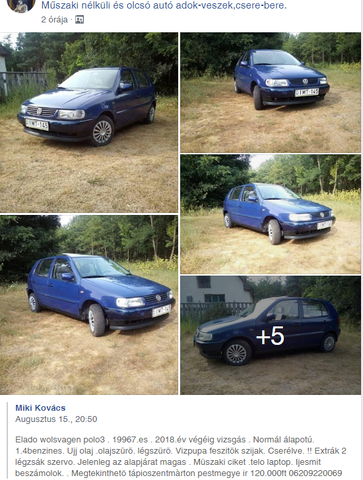The image size is (363, 480).
Task: Click the Augusztus 15., 20:50 timestamp
Action: click(56, 419)
